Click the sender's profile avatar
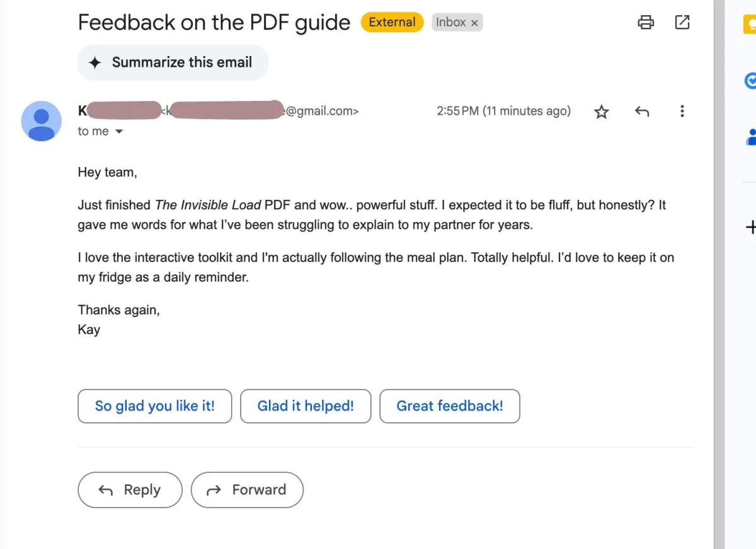756x549 pixels. click(x=42, y=121)
